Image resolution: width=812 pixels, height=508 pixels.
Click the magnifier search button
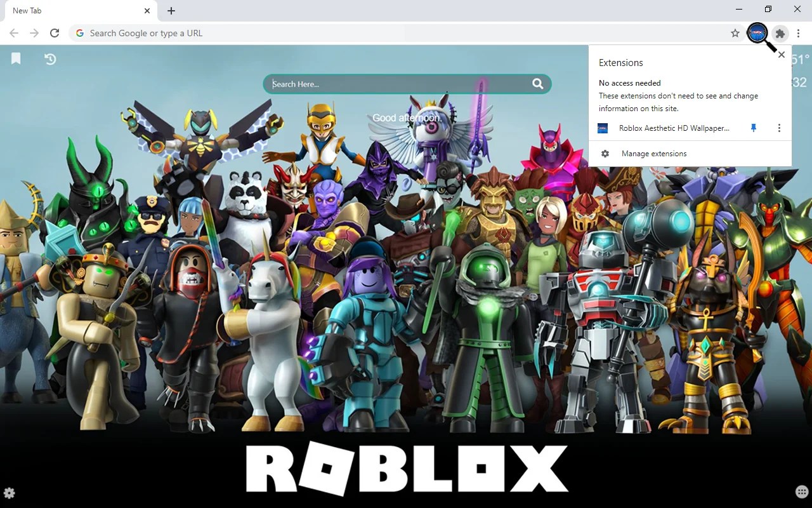coord(538,84)
